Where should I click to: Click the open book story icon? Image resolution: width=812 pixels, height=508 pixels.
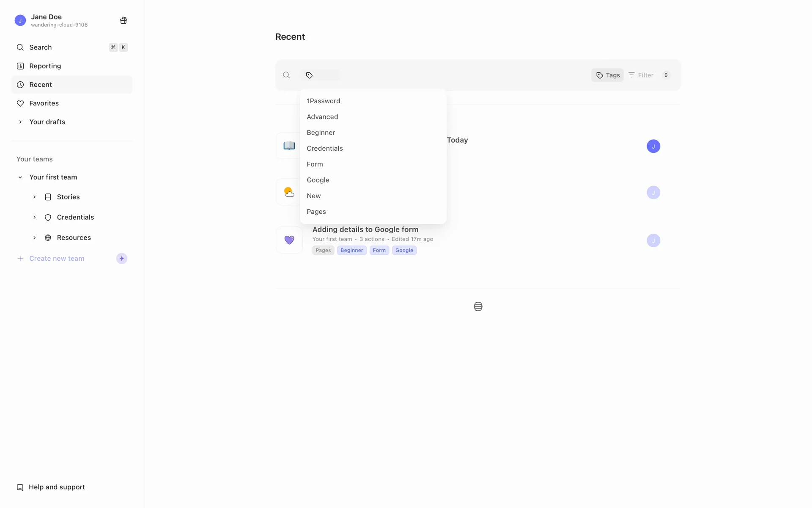point(289,146)
